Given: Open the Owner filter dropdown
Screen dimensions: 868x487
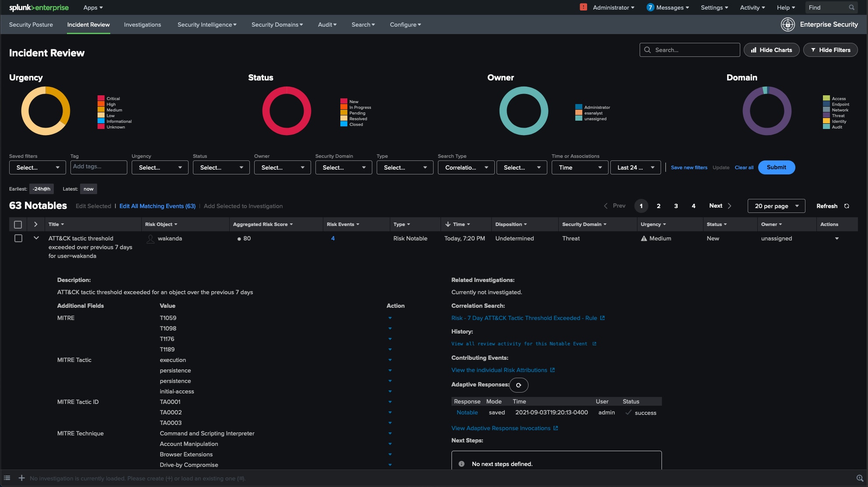Looking at the screenshot, I should point(283,167).
